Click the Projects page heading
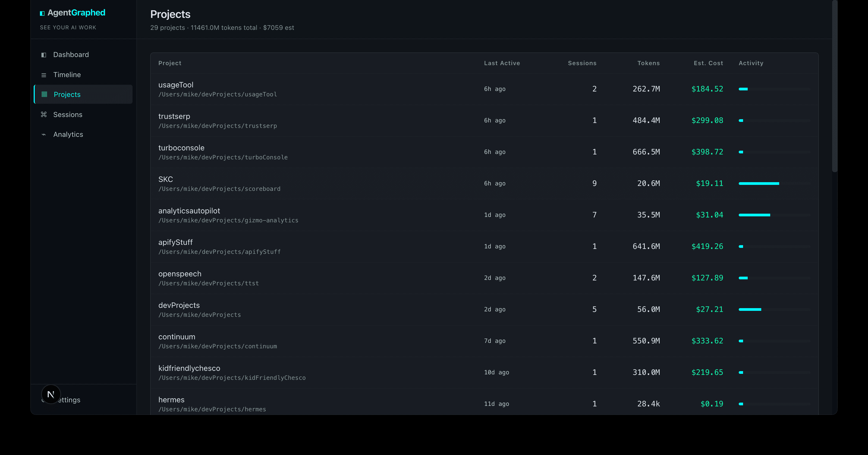The image size is (868, 455). point(170,14)
